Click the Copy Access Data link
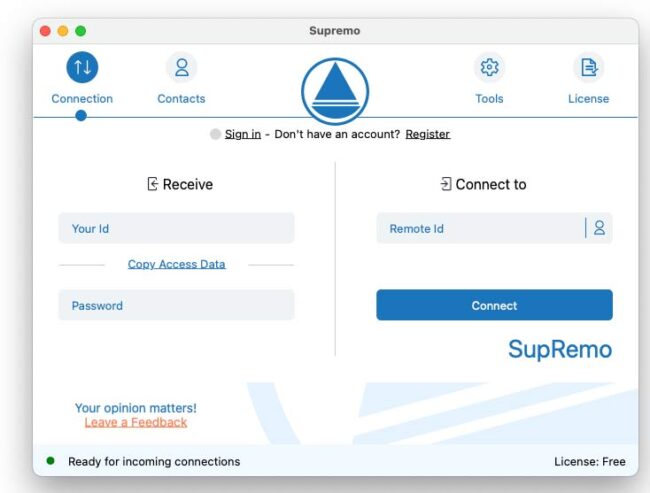650x493 pixels. pos(176,264)
